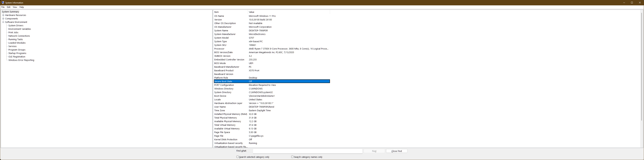Select Running Tasks in the tree
Screen dimensions: 644x160
click(x=16, y=39)
